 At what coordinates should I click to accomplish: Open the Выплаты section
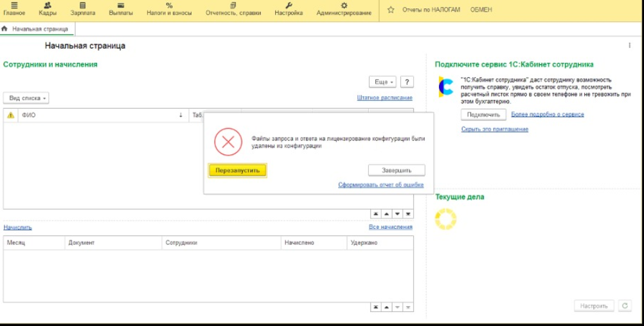[121, 9]
